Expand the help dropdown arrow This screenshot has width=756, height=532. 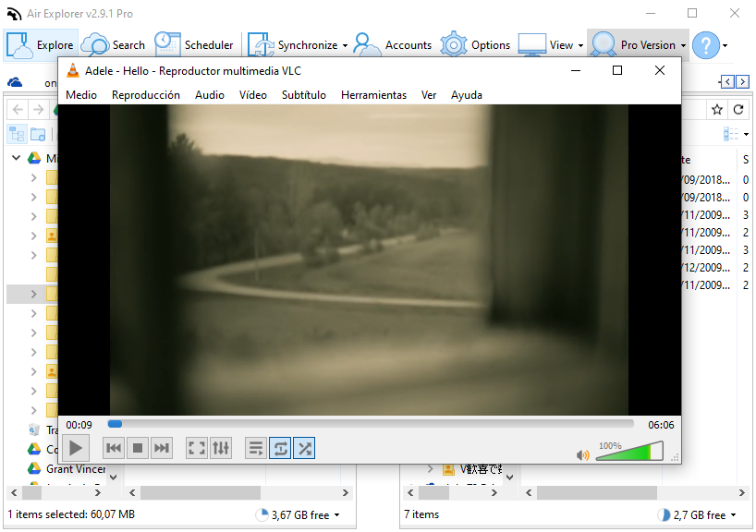pyautogui.click(x=725, y=46)
